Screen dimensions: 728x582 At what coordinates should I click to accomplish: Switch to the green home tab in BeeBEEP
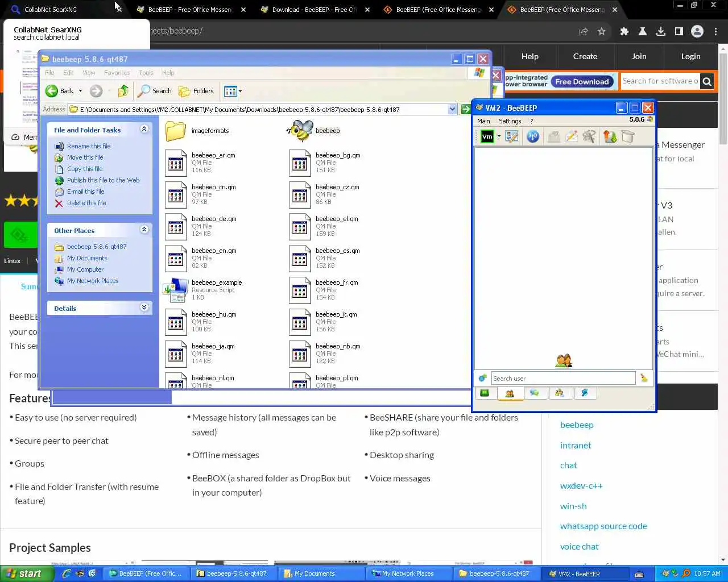(485, 393)
